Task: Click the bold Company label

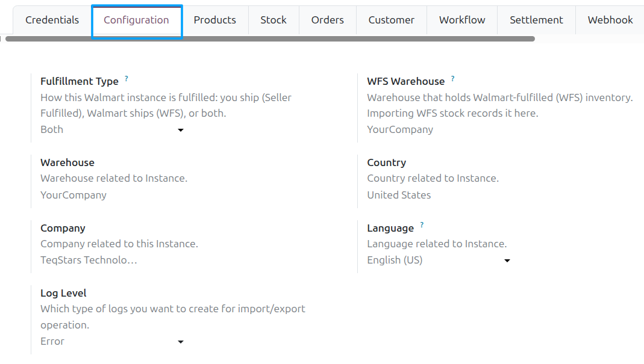Action: pyautogui.click(x=63, y=228)
